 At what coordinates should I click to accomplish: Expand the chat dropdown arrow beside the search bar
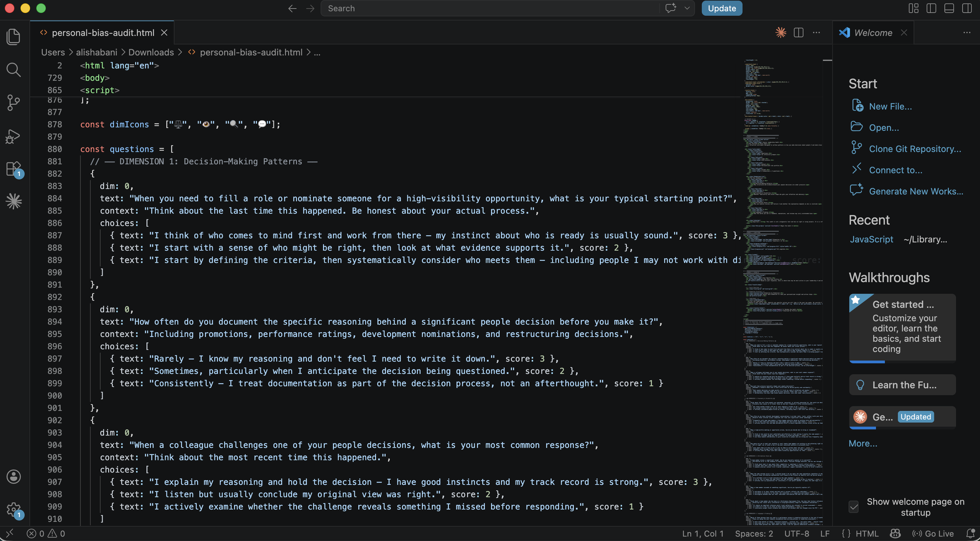point(687,8)
